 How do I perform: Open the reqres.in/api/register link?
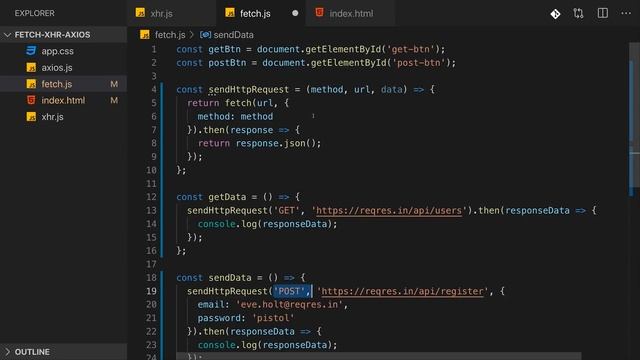[x=402, y=291]
